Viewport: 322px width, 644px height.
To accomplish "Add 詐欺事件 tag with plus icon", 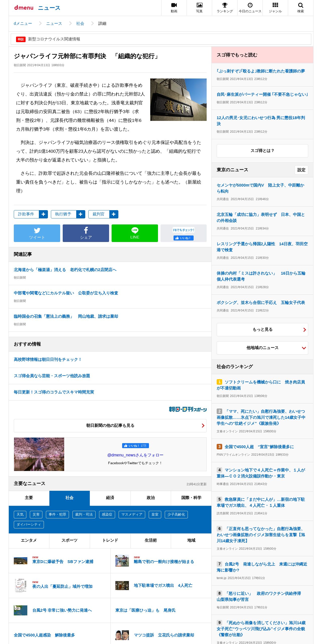I will tap(43, 214).
